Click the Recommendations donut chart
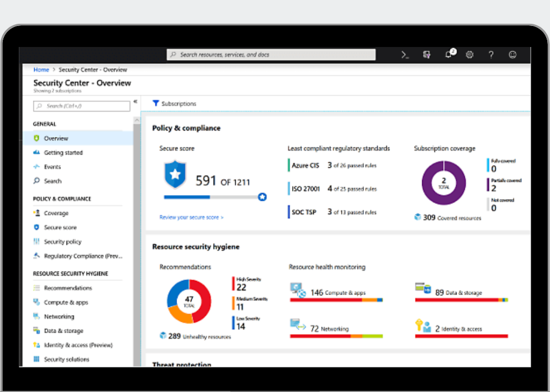The image size is (550, 392). [x=189, y=301]
